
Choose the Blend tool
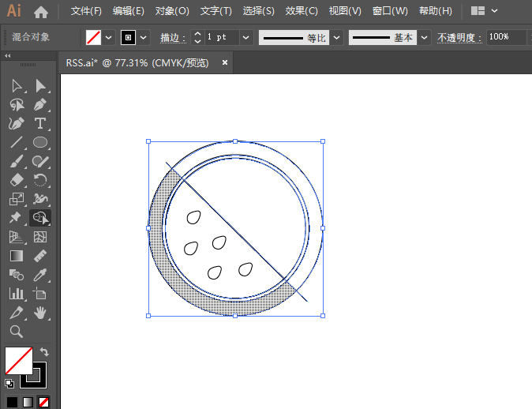click(17, 275)
